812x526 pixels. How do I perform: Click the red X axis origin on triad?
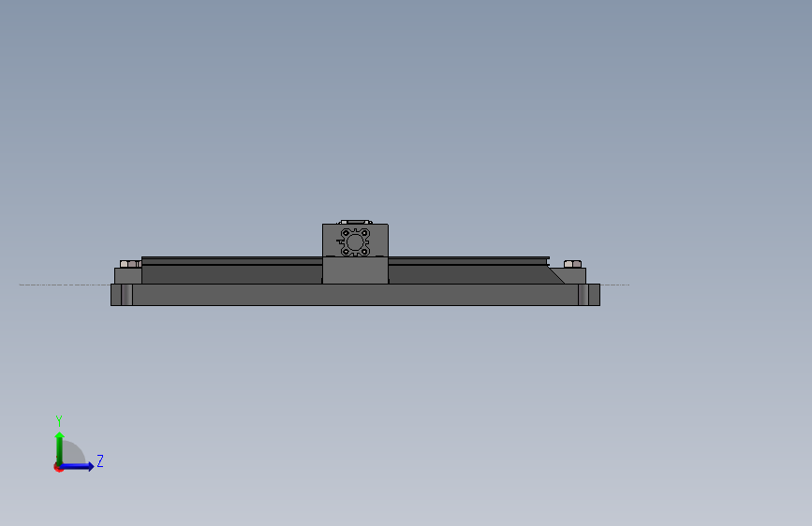click(x=58, y=467)
